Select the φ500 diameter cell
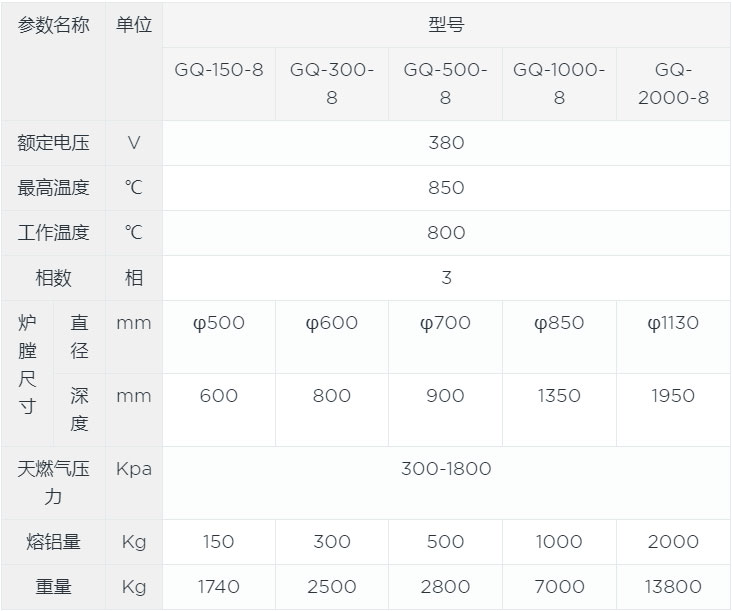Viewport: 732px width, 611px height. (x=218, y=323)
